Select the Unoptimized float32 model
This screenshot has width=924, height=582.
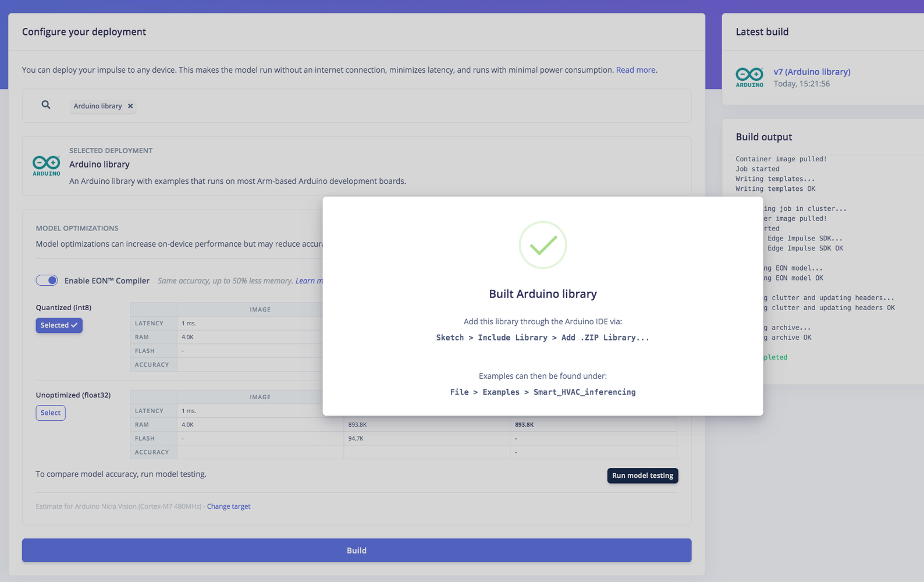[x=51, y=413]
